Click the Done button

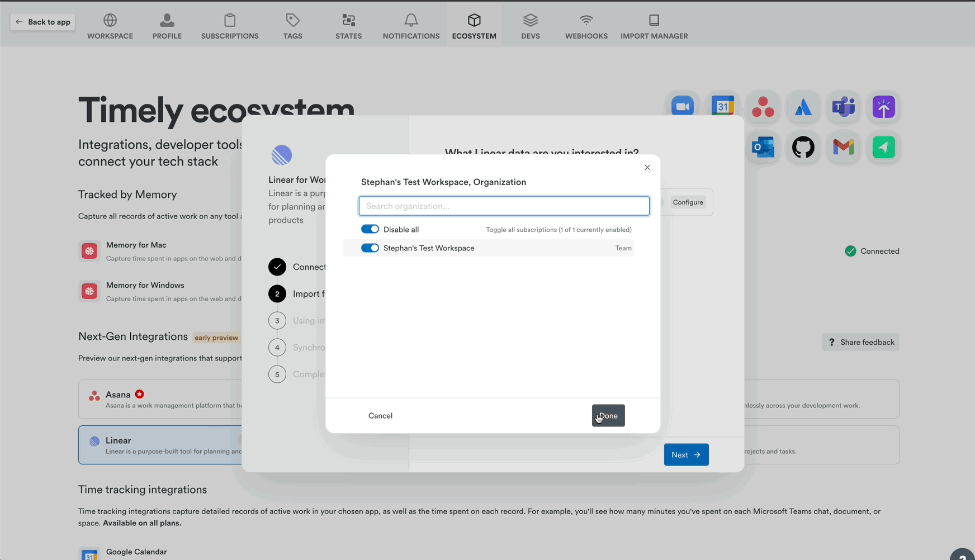click(608, 415)
